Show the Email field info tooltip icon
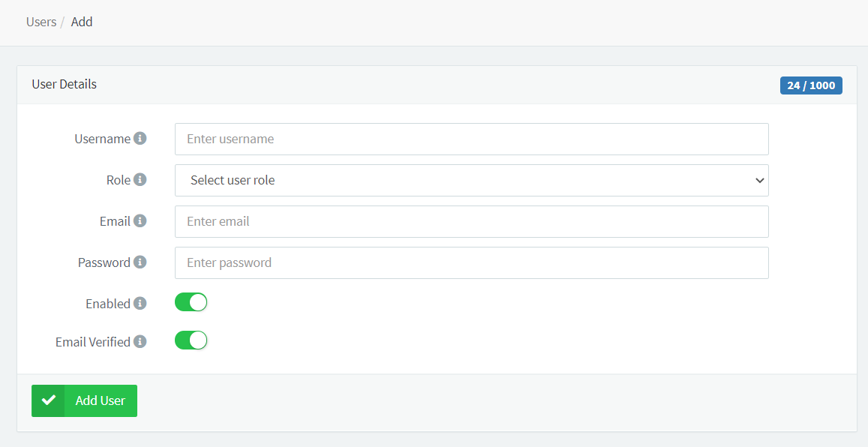 140,221
